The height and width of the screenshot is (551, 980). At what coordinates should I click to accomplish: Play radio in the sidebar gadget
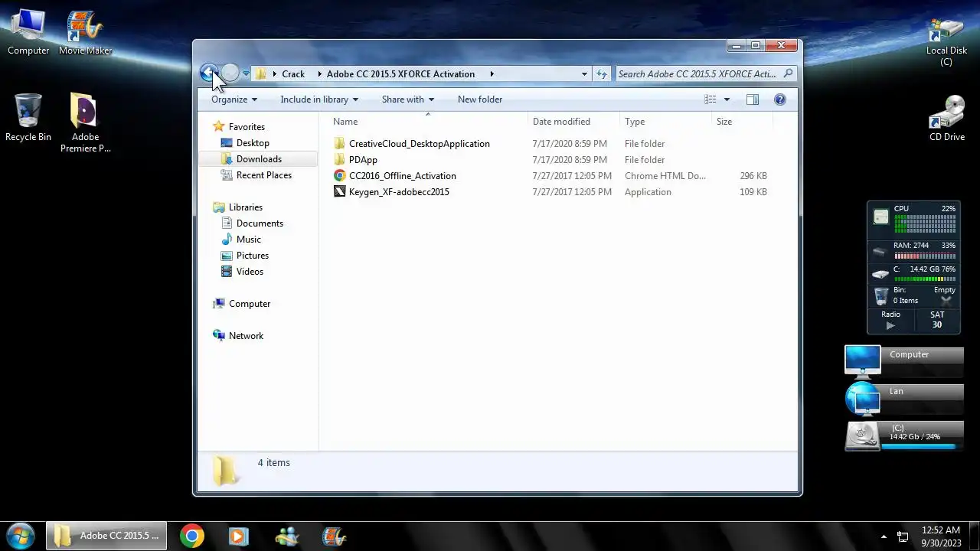tap(890, 325)
